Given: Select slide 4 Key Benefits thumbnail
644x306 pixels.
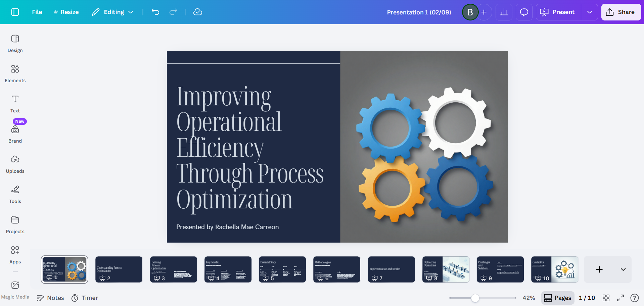Looking at the screenshot, I should pos(228,269).
